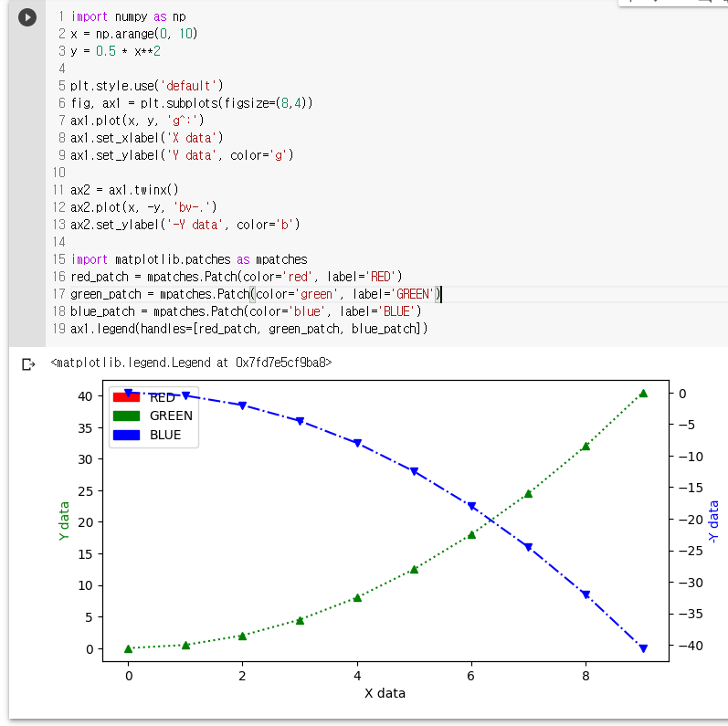Screen dimensions: 728x726
Task: Click line "plt.style.use('default')"
Action: (x=147, y=86)
